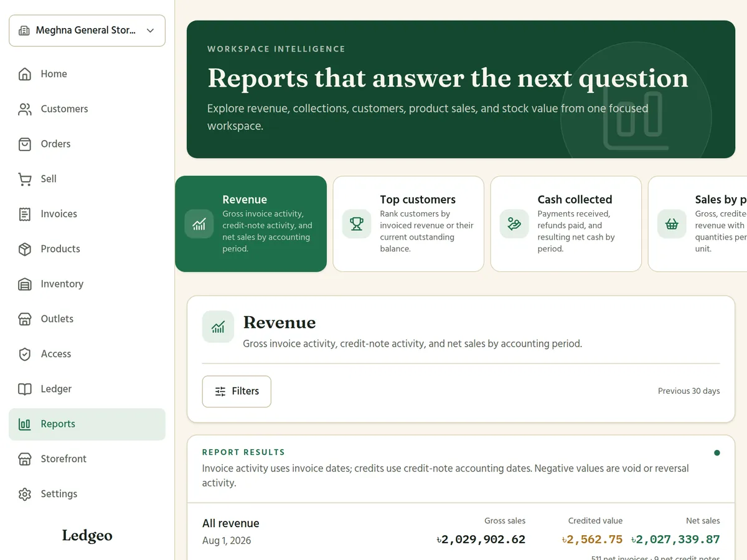Click the Ledgeo logo
This screenshot has width=747, height=560.
click(87, 536)
